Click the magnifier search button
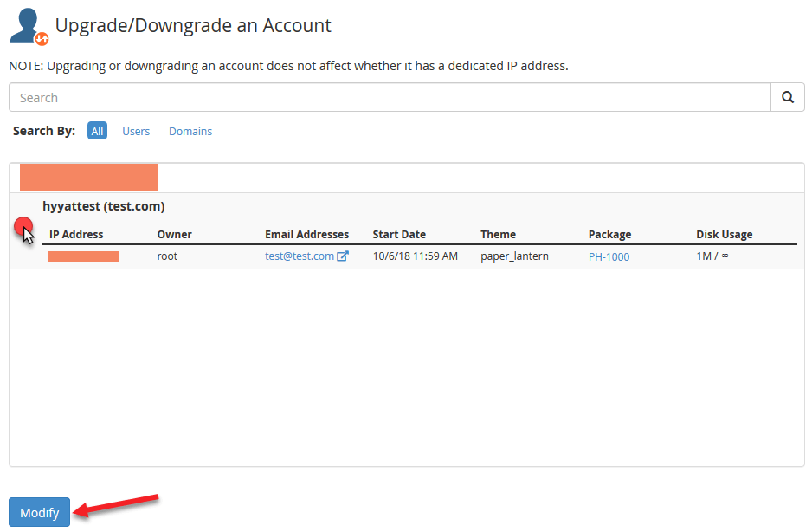This screenshot has width=812, height=532. pos(787,97)
